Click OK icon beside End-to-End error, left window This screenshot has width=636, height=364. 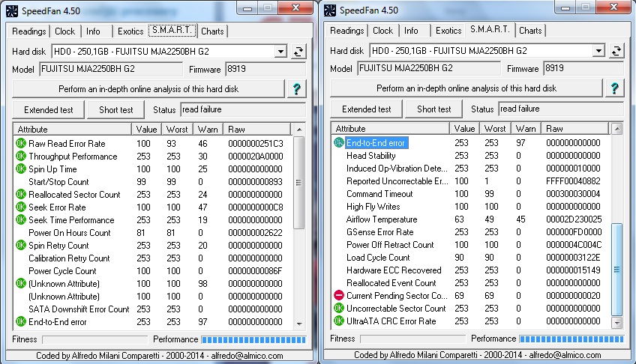coord(21,322)
